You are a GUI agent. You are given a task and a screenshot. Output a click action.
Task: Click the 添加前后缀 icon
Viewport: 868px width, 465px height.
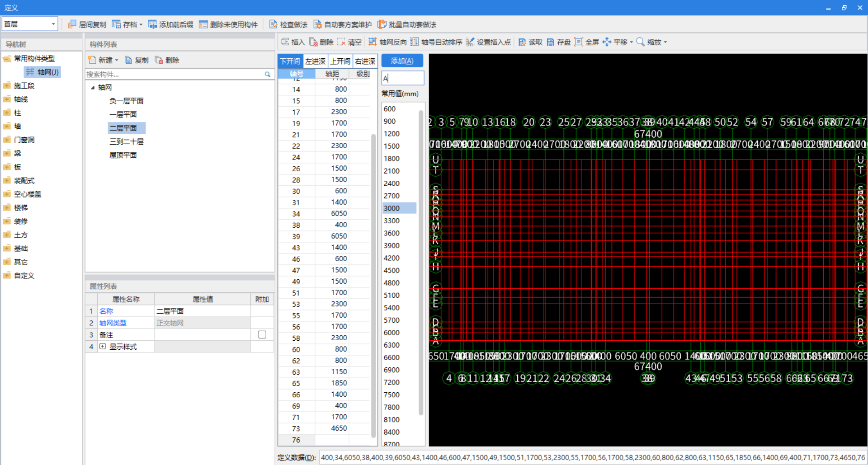(x=152, y=24)
